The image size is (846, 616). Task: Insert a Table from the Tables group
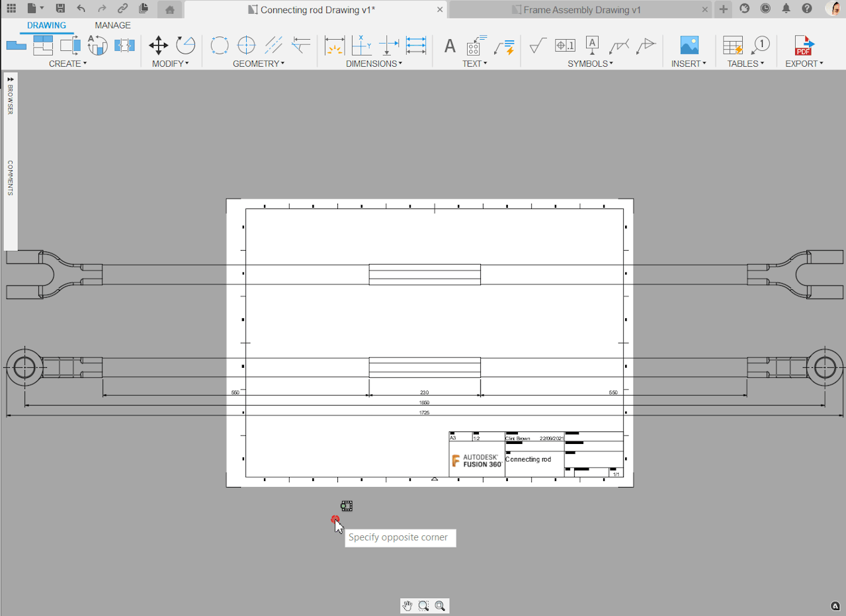tap(733, 46)
